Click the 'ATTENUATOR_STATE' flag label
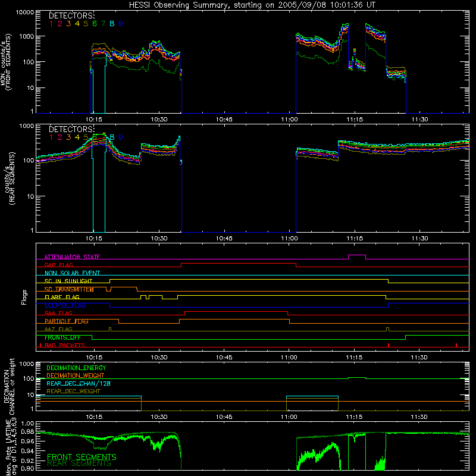476x476 pixels. [x=72, y=257]
